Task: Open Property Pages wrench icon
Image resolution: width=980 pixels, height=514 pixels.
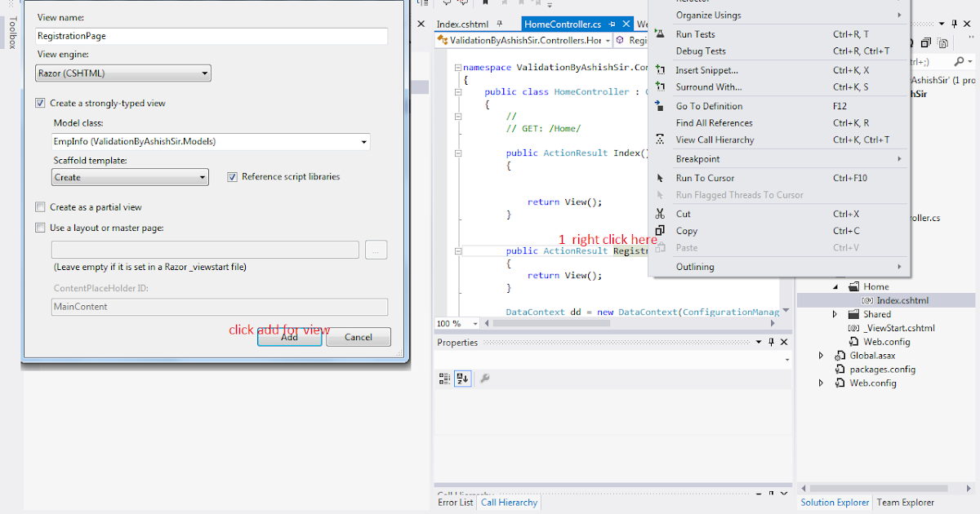Action: 484,379
